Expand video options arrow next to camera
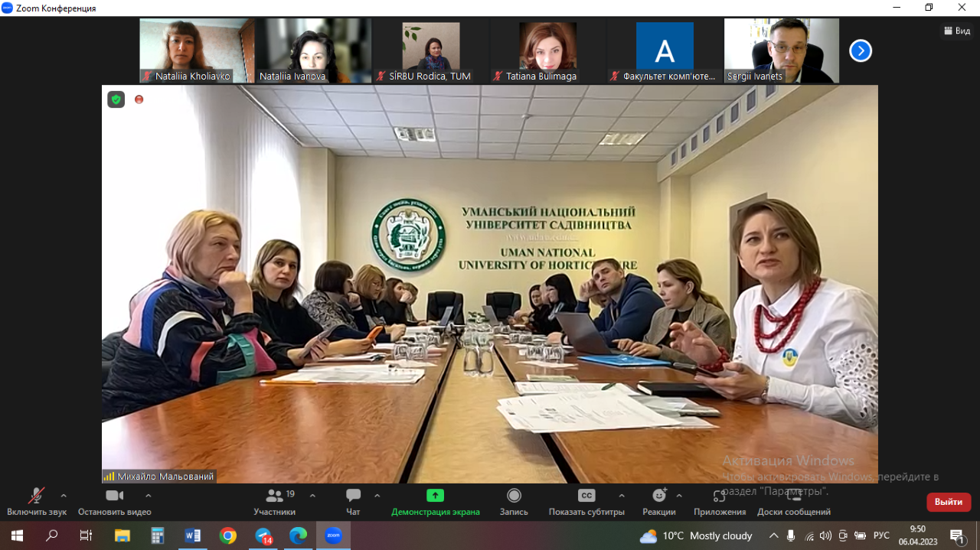Viewport: 980px width, 550px height. pyautogui.click(x=149, y=495)
